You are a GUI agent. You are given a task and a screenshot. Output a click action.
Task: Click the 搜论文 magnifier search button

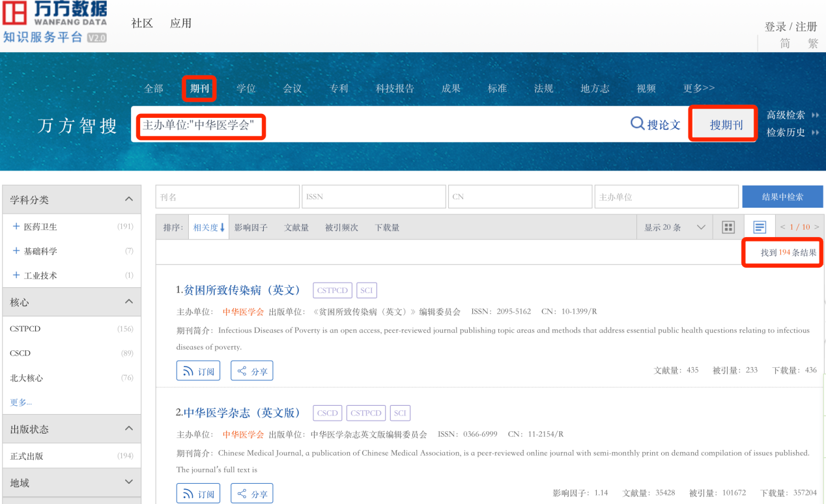point(655,124)
